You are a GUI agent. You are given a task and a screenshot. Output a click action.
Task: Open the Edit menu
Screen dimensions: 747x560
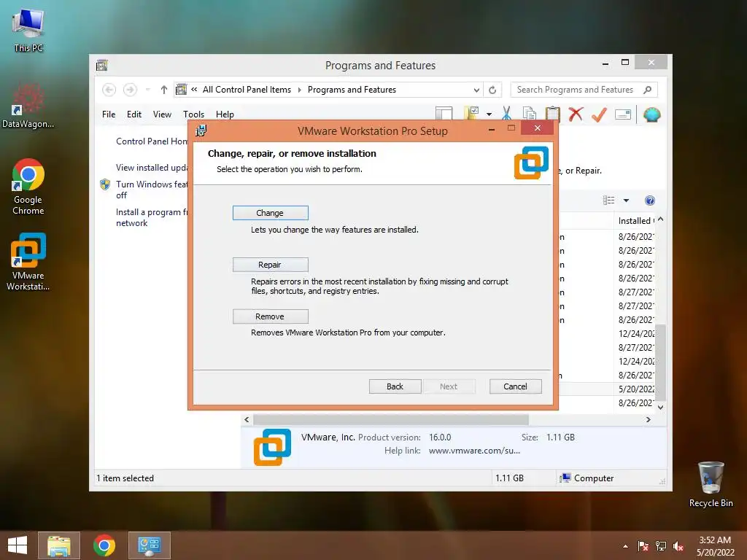134,114
